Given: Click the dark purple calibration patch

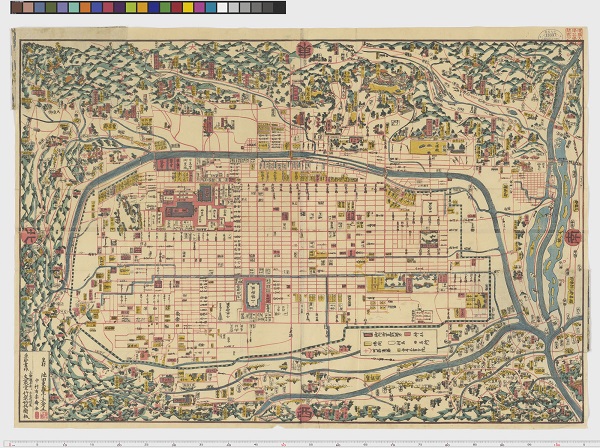Looking at the screenshot, I should tap(120, 8).
